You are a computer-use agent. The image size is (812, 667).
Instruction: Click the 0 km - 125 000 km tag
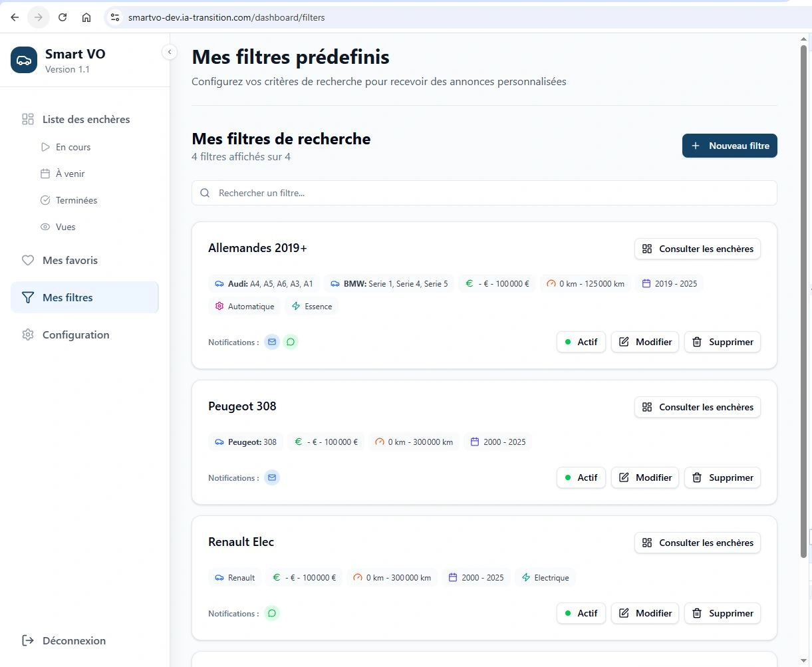585,283
